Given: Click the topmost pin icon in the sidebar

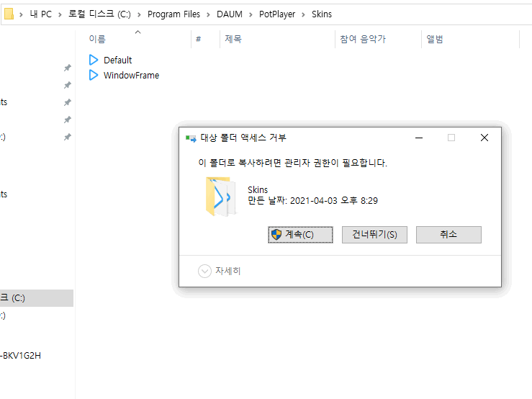Looking at the screenshot, I should (67, 68).
